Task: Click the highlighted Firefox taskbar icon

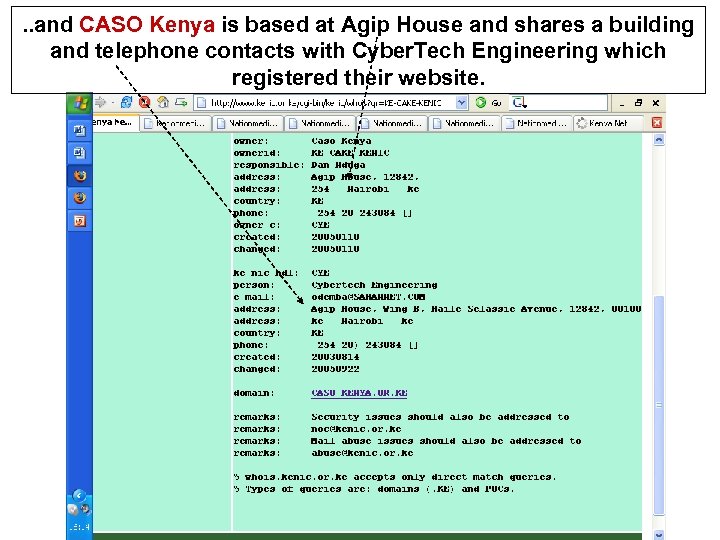Action: [80, 176]
